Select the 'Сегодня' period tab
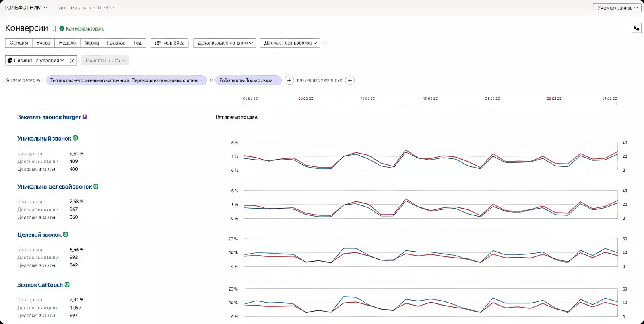 19,43
